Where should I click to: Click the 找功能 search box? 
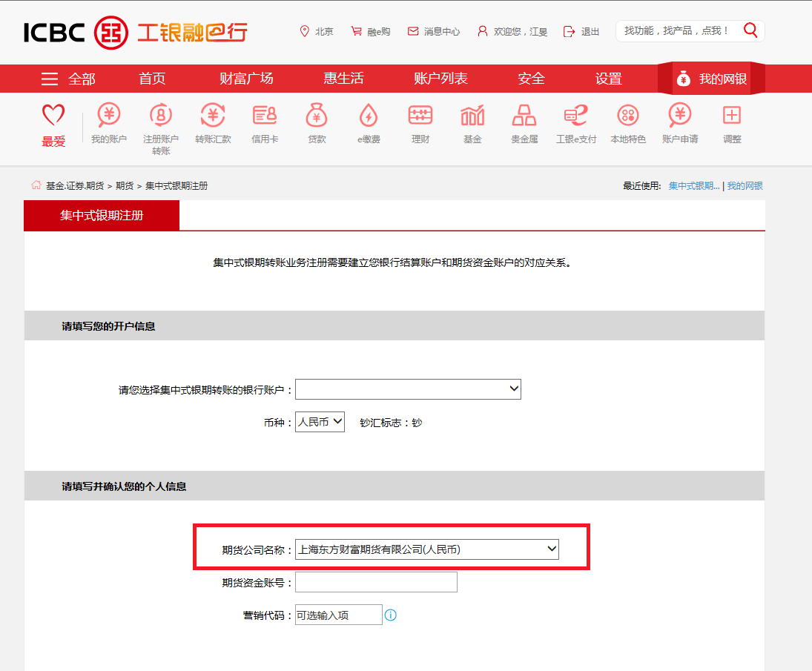click(677, 31)
